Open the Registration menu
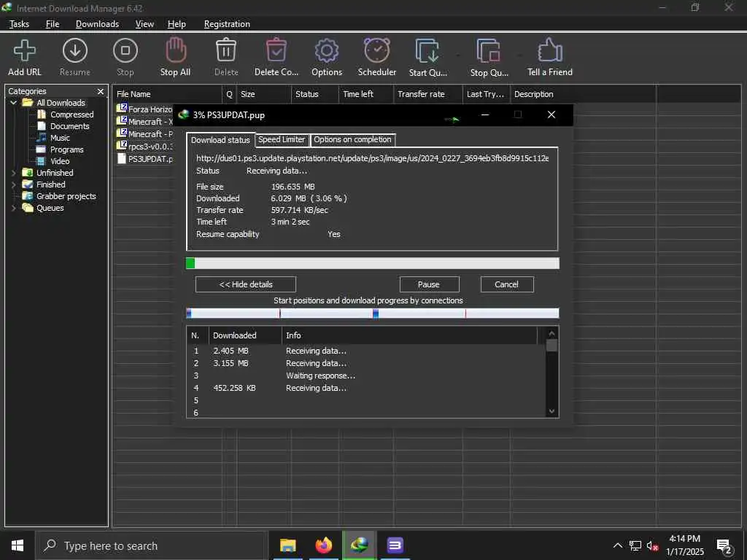 [x=227, y=24]
